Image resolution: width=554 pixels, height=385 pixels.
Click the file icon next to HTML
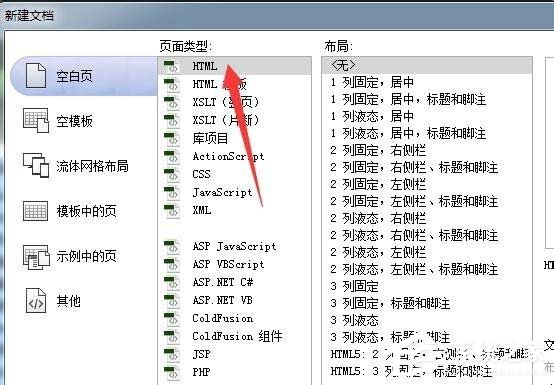[172, 66]
